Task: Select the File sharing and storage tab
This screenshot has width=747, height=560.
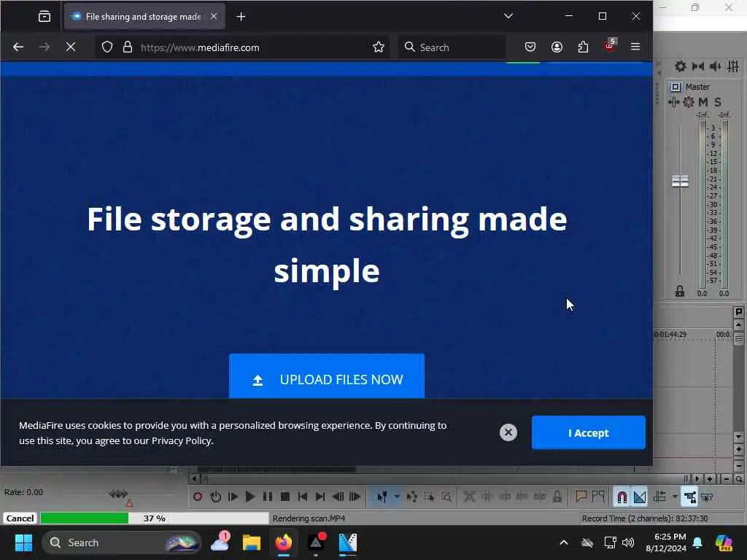Action: pyautogui.click(x=144, y=17)
